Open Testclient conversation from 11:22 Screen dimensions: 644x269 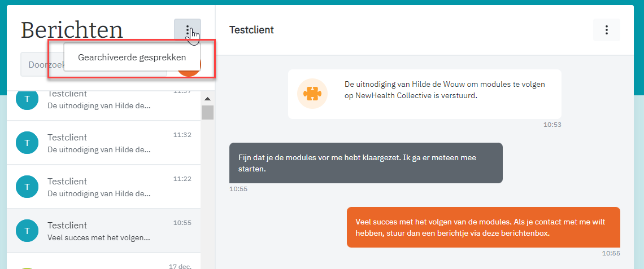[103, 187]
